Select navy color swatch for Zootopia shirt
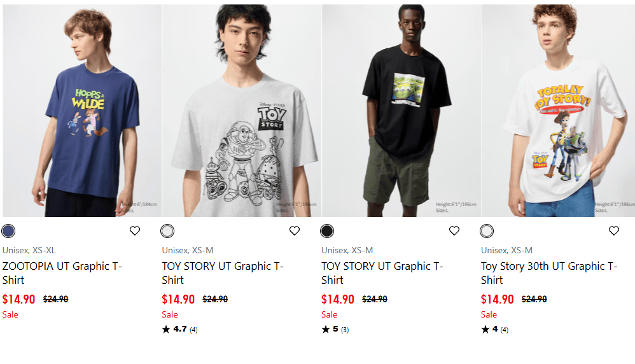The width and height of the screenshot is (635, 364). point(8,231)
